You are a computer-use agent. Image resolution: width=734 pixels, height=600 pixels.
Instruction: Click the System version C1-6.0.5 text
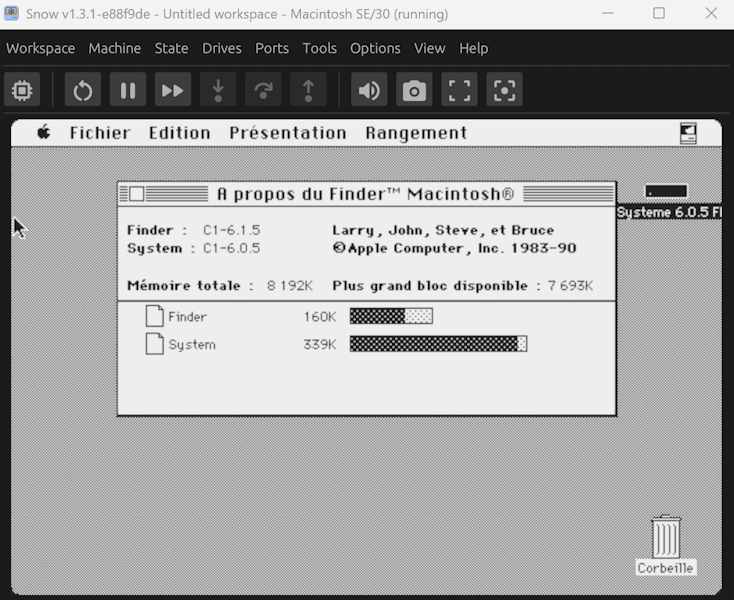point(232,249)
